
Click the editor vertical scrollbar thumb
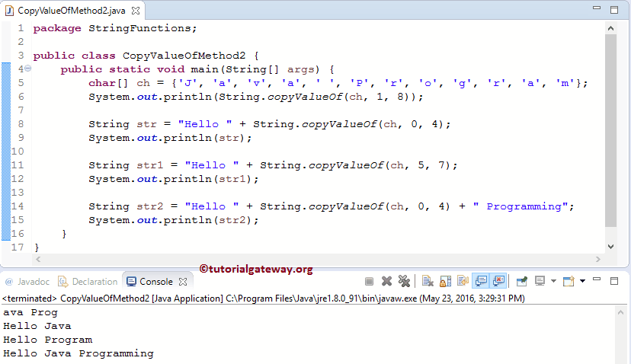click(610, 131)
